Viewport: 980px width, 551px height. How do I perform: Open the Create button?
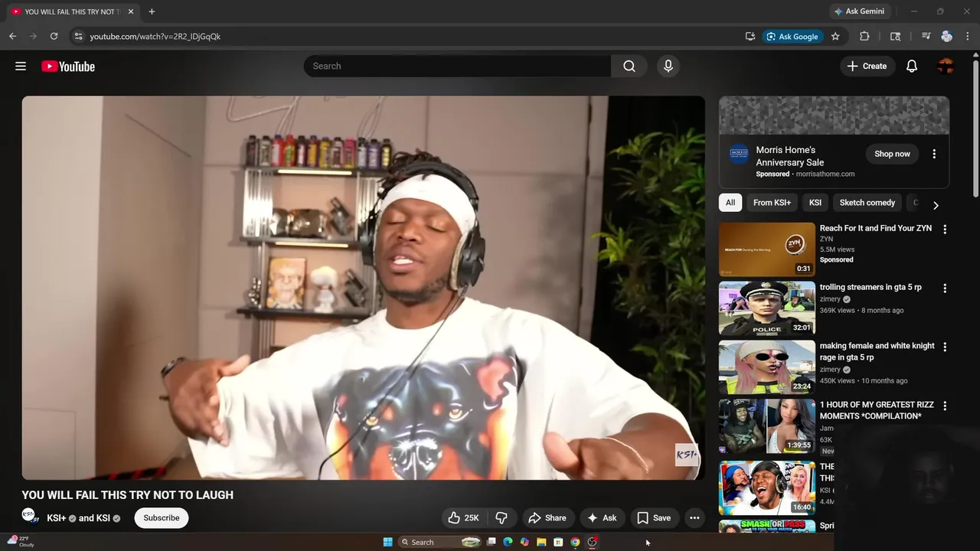pyautogui.click(x=867, y=67)
